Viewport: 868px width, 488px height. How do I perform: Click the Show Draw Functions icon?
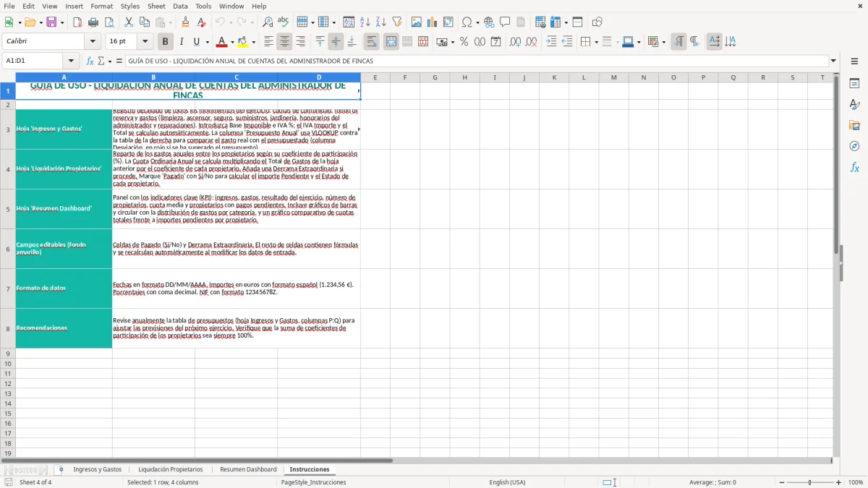[x=597, y=22]
